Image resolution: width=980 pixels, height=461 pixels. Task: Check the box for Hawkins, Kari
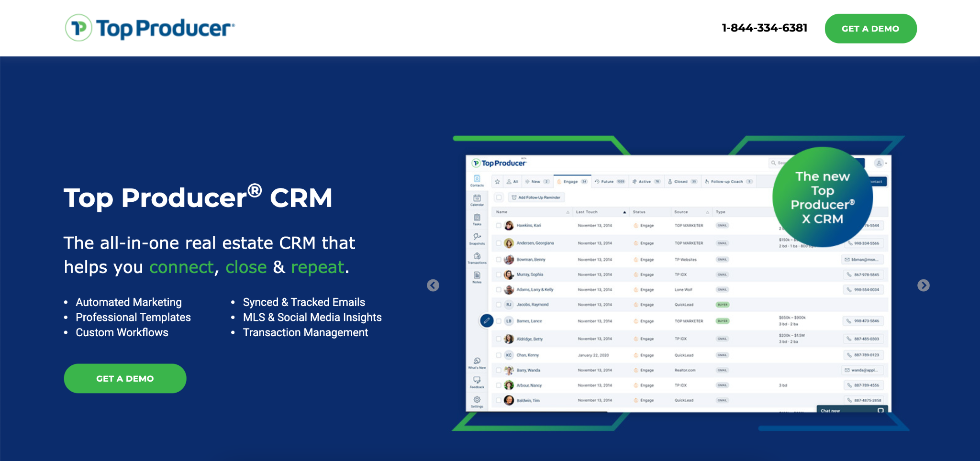click(499, 225)
